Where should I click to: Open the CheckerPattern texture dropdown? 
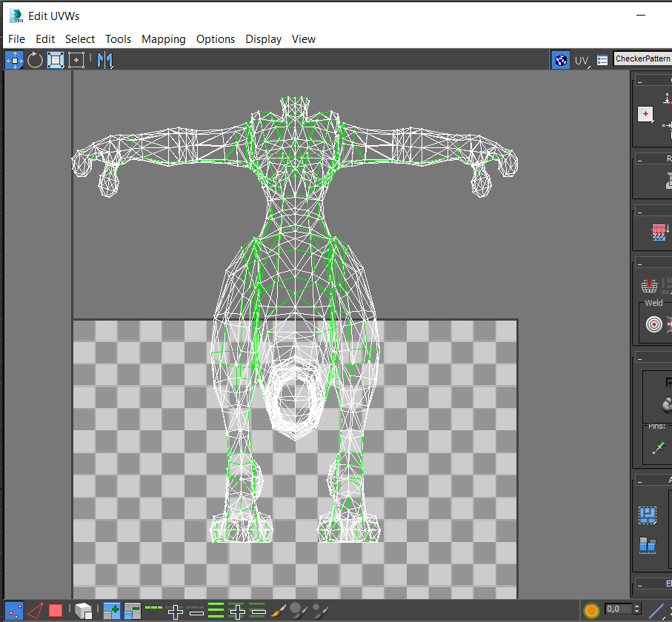[642, 59]
